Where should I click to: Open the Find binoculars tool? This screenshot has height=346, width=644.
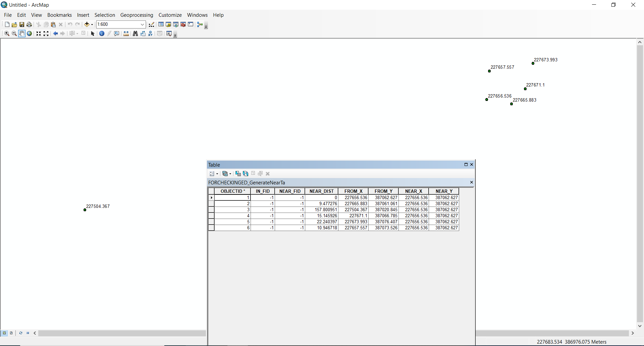pyautogui.click(x=135, y=34)
